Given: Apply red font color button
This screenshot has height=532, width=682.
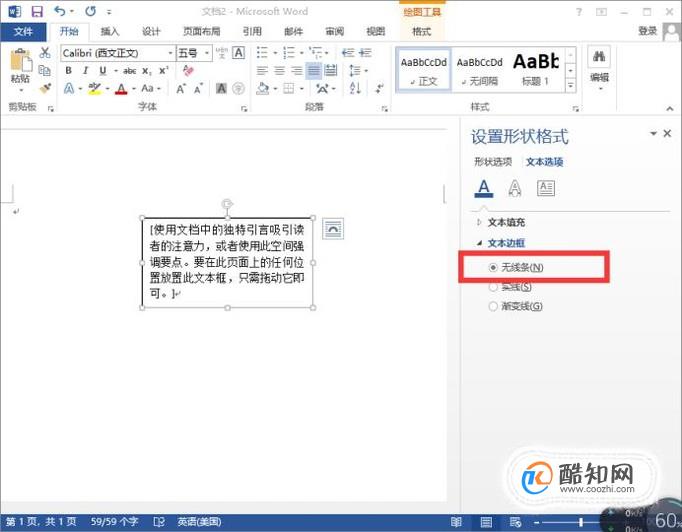Looking at the screenshot, I should [121, 89].
